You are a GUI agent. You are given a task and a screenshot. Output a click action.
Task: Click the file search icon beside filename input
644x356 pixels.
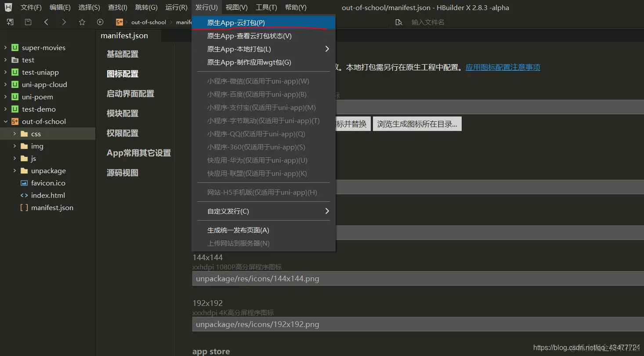point(399,22)
